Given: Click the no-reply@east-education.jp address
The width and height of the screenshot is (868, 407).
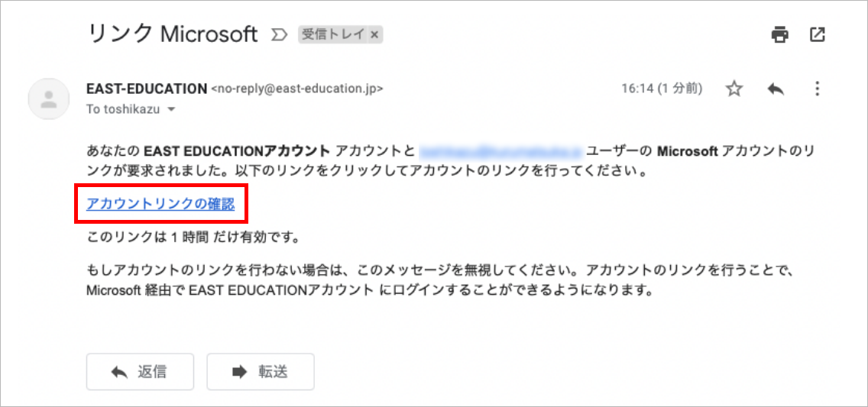Looking at the screenshot, I should [296, 89].
